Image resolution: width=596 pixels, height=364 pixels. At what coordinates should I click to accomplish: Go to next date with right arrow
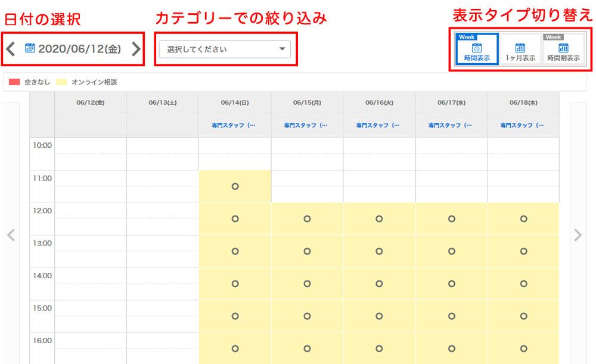[x=136, y=49]
